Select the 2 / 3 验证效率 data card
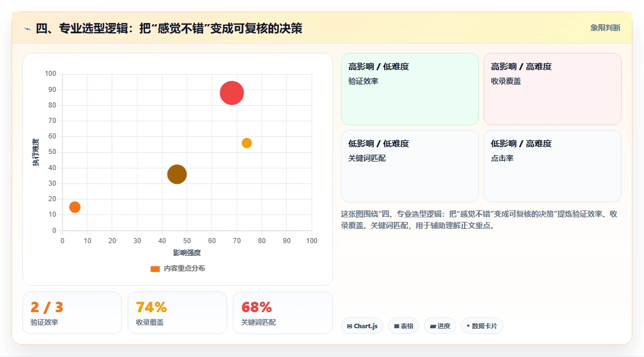 coord(72,313)
